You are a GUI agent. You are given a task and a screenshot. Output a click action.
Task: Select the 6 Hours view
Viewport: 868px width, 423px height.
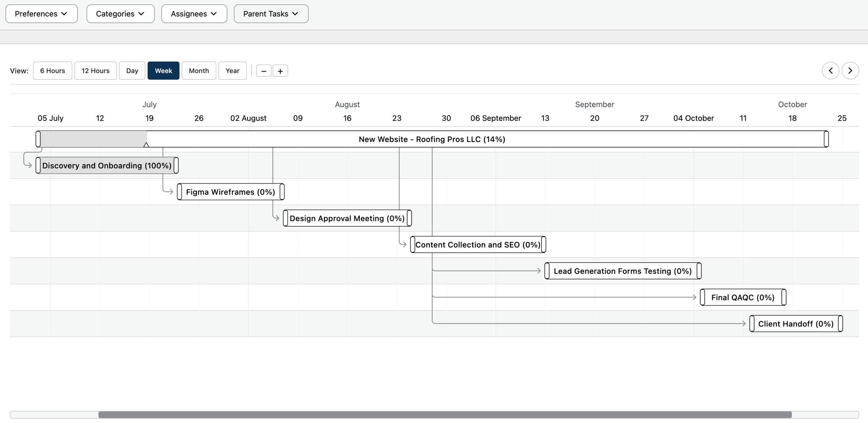click(x=53, y=70)
